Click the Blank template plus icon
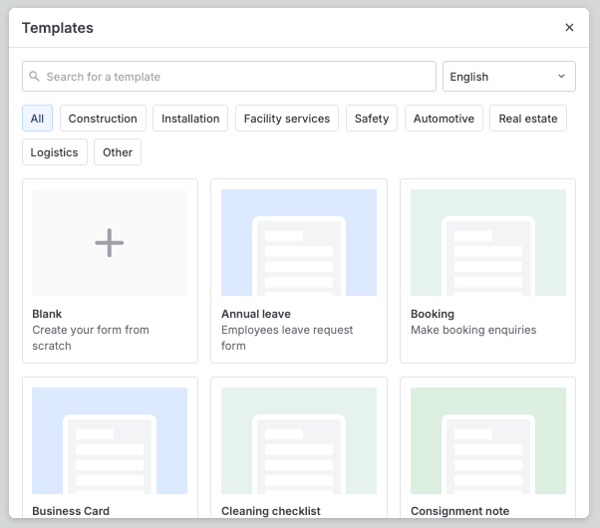Screen dimensions: 600x528 point(109,243)
